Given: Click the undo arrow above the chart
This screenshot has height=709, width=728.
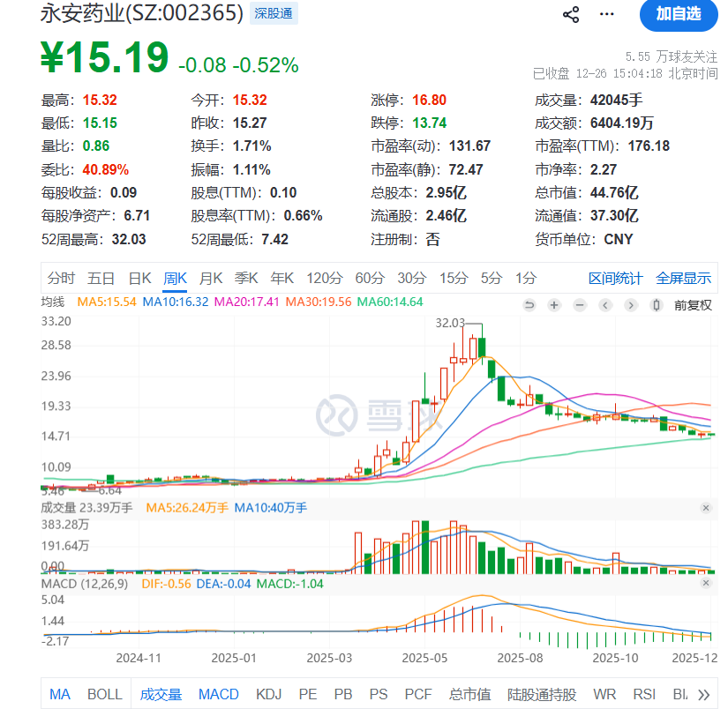Looking at the screenshot, I should (529, 304).
